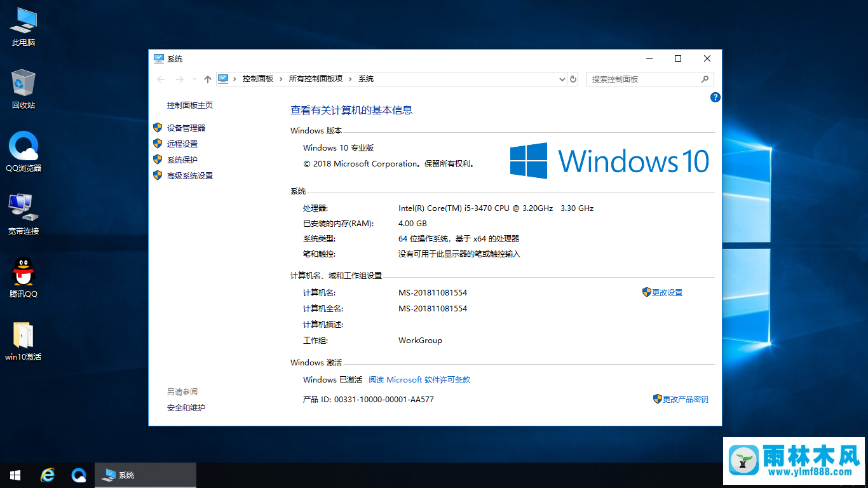Maximize the 系统 window
The image size is (868, 488).
point(678,58)
